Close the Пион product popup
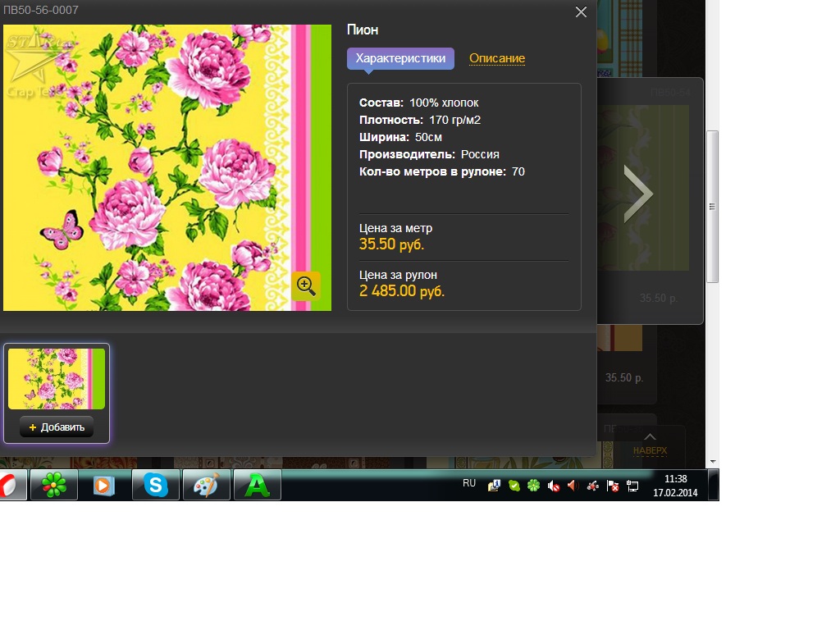 [581, 11]
